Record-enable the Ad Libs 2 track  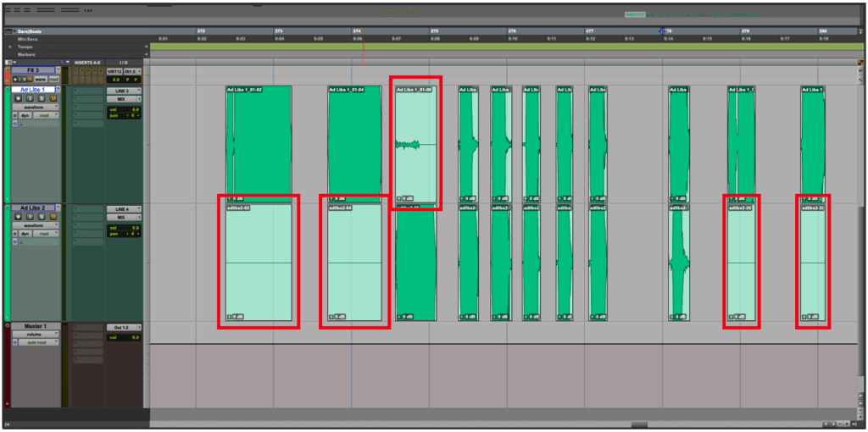tap(19, 217)
